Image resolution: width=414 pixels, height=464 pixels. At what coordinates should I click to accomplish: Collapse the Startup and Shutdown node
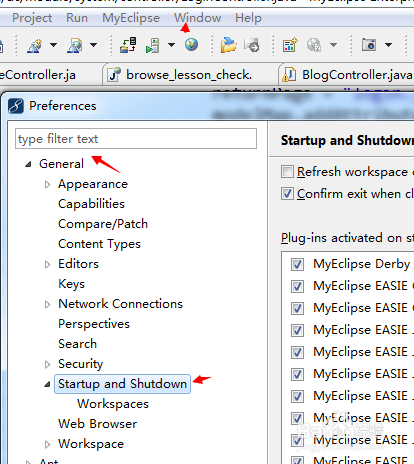[47, 384]
